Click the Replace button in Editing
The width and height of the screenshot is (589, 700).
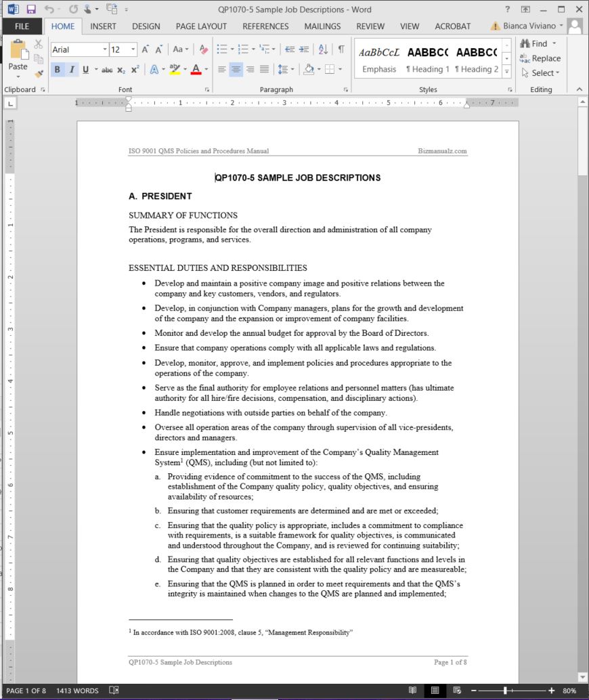540,58
